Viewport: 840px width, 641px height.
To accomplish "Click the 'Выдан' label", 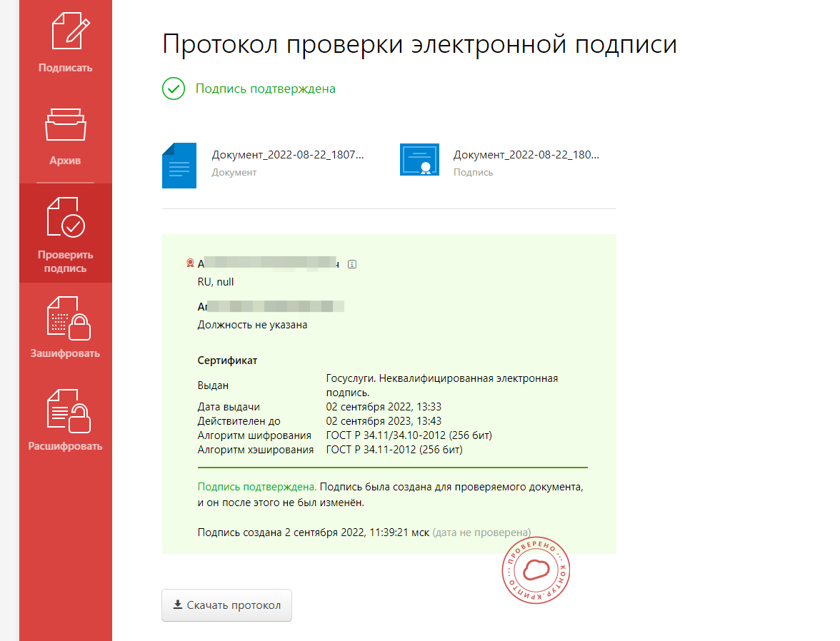I will (213, 385).
